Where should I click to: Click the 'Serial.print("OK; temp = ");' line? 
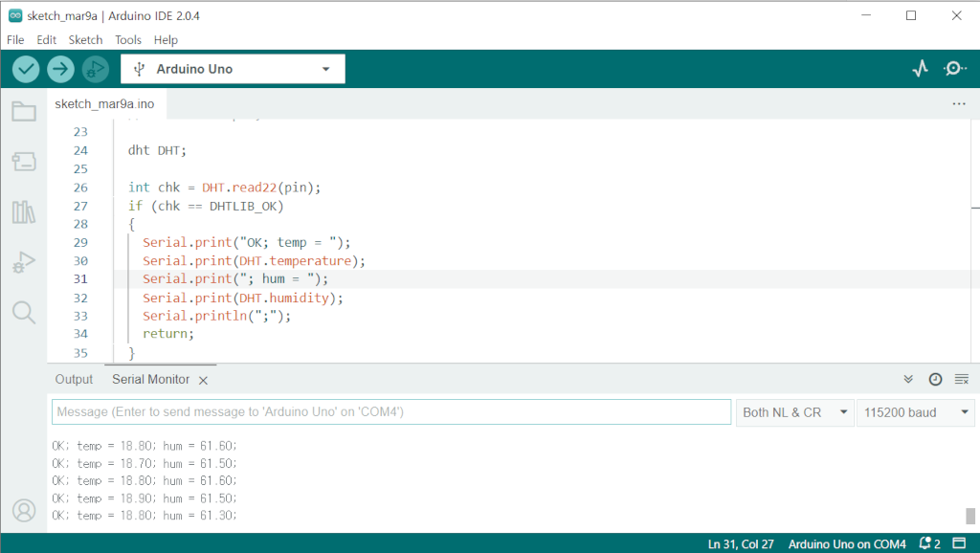247,242
